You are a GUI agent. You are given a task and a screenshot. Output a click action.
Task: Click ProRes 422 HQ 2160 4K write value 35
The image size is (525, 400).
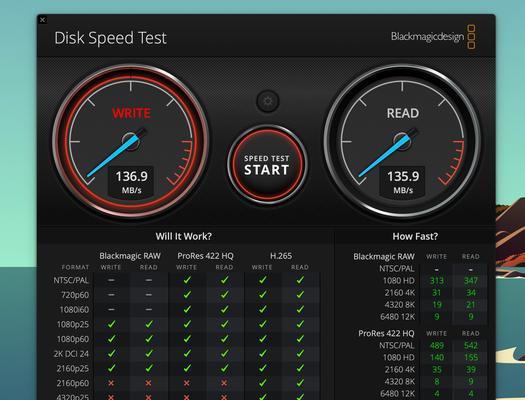[x=437, y=370]
